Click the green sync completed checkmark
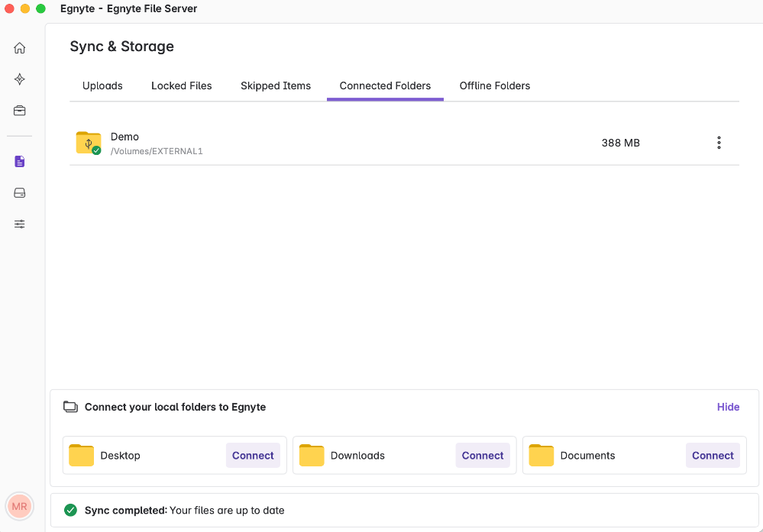Screen dimensions: 763x532 (x=70, y=510)
